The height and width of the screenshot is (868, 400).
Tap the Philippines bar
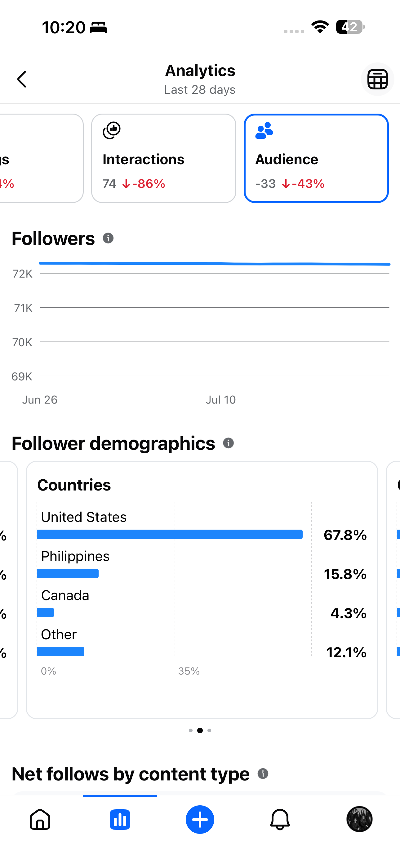coord(68,573)
